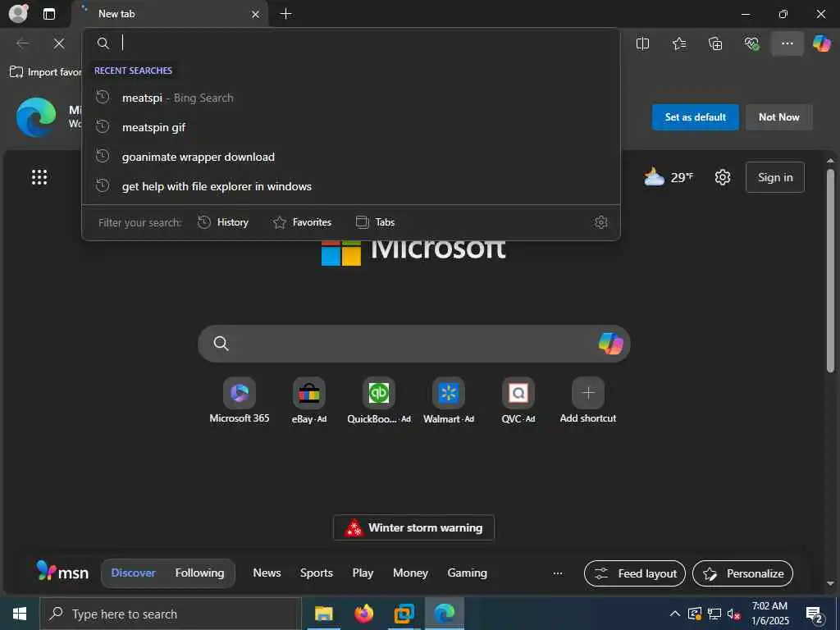Open the Sports category
The height and width of the screenshot is (630, 840).
coord(316,573)
